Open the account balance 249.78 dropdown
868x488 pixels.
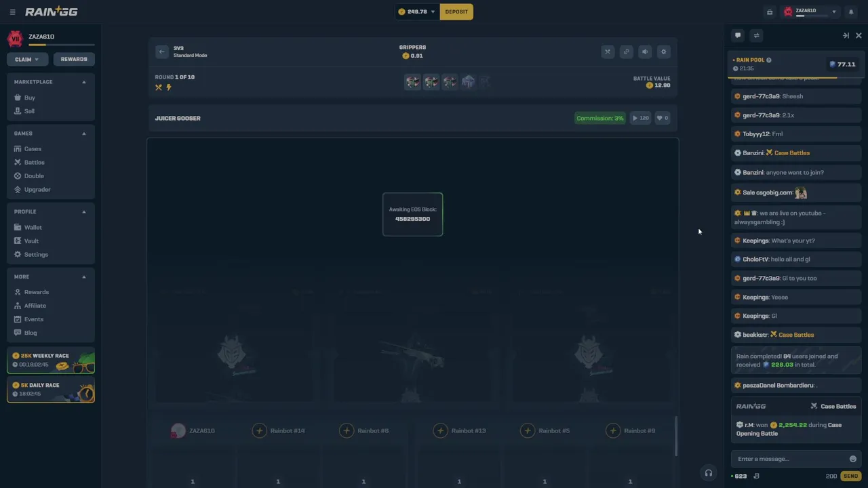point(417,12)
